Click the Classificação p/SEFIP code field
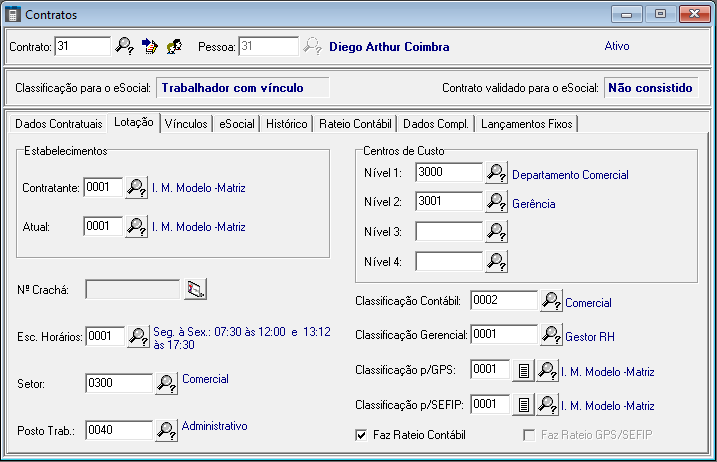Viewport: 717px width, 462px height. point(490,404)
